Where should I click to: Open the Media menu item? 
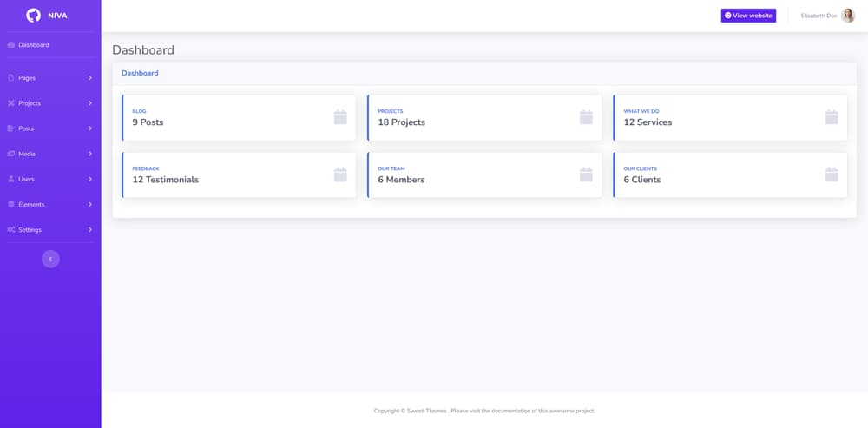29,154
